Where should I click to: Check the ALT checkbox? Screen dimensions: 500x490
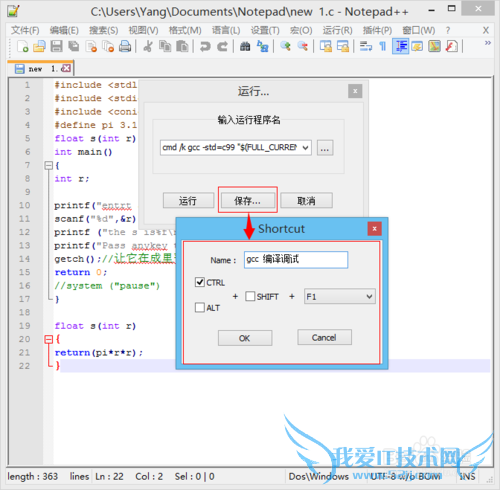[x=200, y=307]
